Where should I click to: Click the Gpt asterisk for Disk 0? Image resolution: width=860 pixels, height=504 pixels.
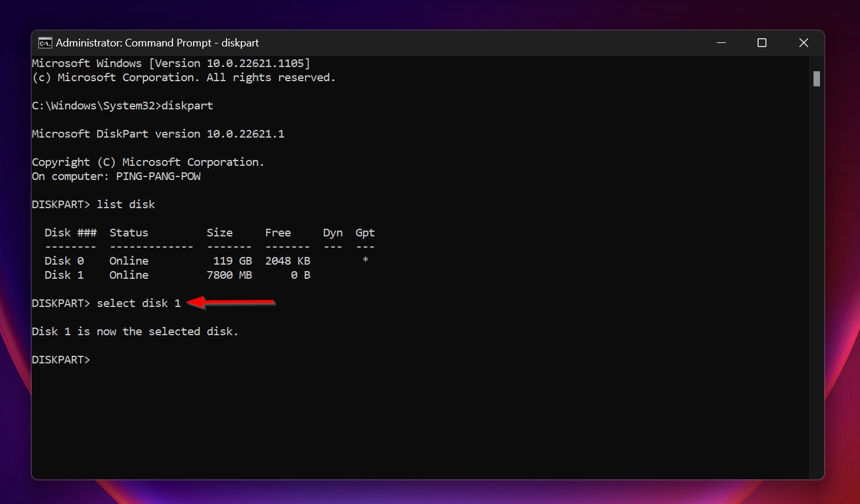point(366,261)
